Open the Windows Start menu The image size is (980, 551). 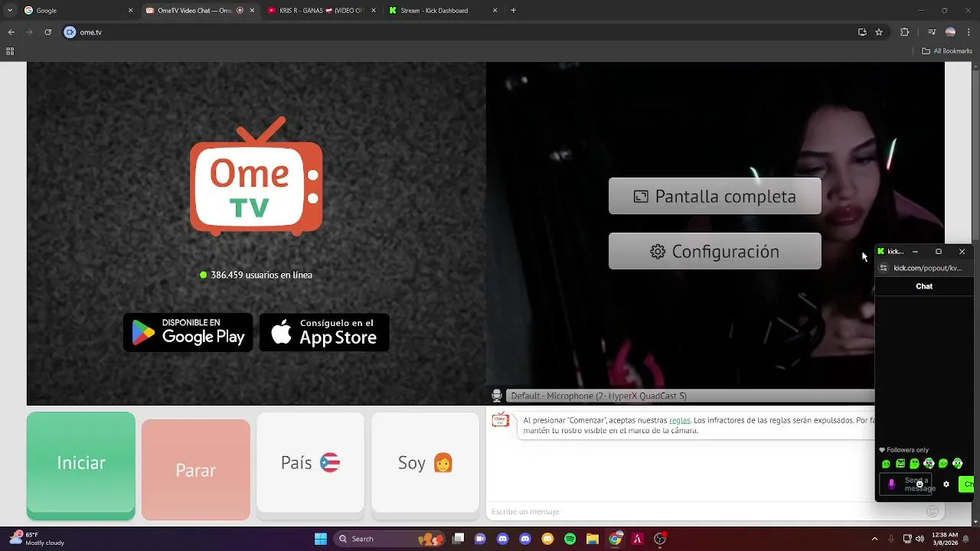(321, 539)
